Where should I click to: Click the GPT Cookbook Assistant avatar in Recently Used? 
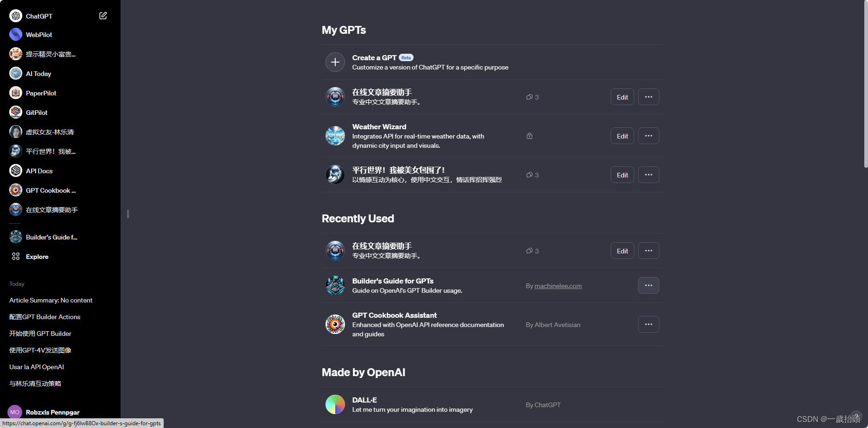pyautogui.click(x=335, y=324)
